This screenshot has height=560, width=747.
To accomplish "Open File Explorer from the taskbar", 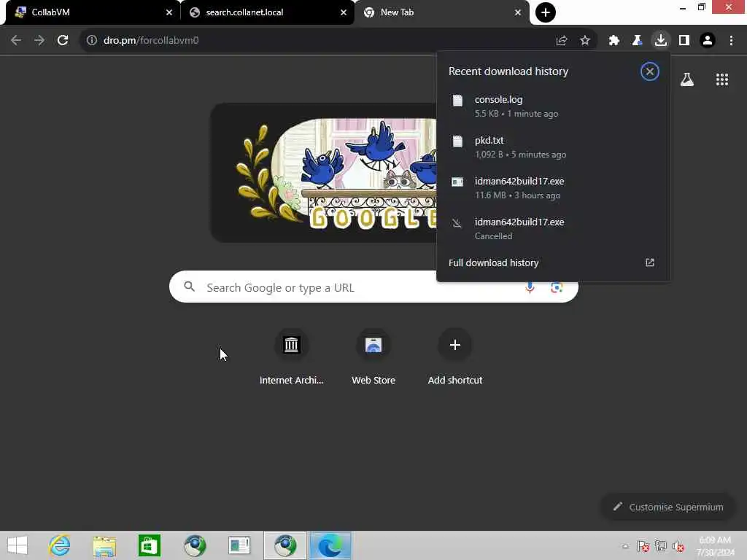I will click(x=104, y=545).
